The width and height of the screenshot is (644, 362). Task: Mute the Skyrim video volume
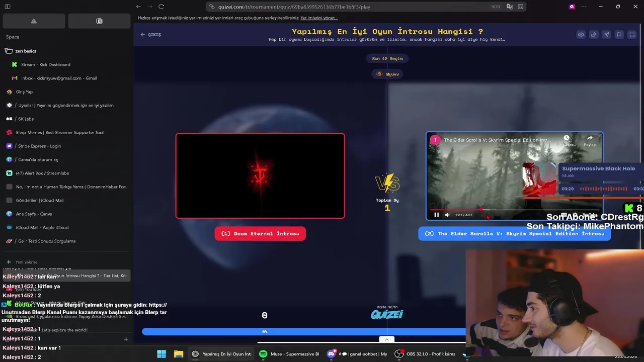pos(447,215)
